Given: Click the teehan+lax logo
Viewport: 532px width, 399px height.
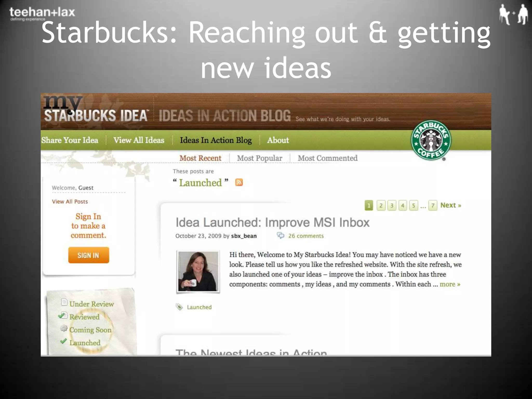Looking at the screenshot, I should click(x=42, y=14).
